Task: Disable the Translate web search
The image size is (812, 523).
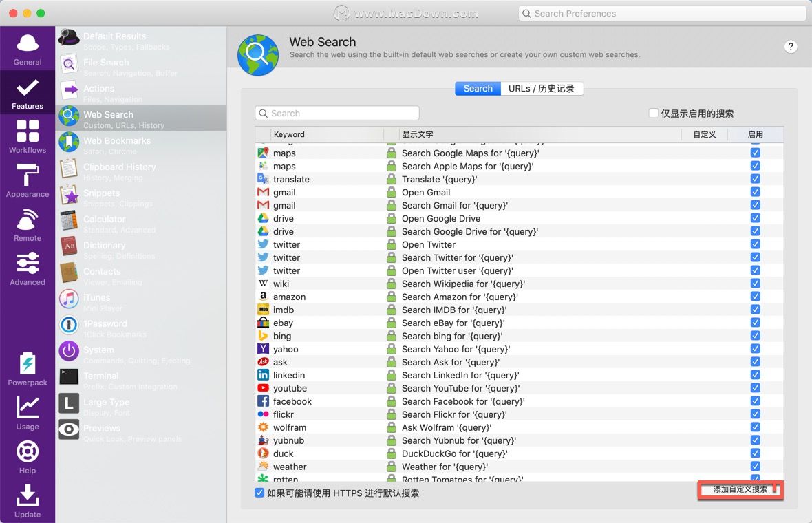Action: coord(755,179)
